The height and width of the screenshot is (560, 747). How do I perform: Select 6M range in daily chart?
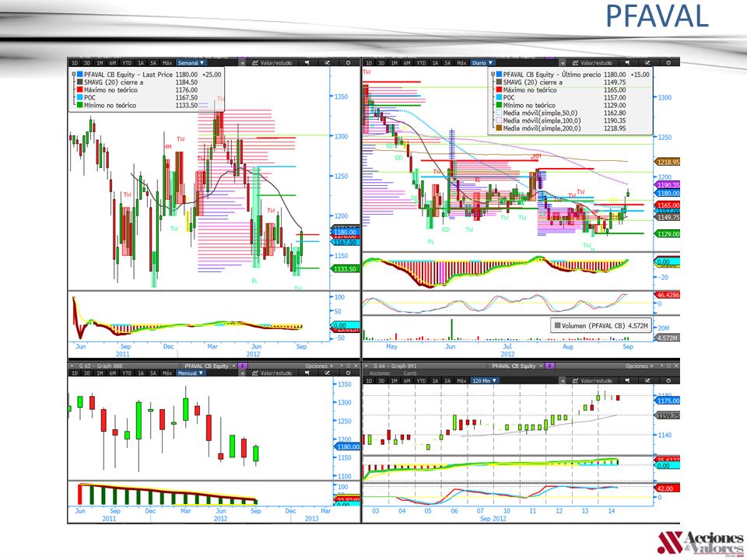(407, 63)
